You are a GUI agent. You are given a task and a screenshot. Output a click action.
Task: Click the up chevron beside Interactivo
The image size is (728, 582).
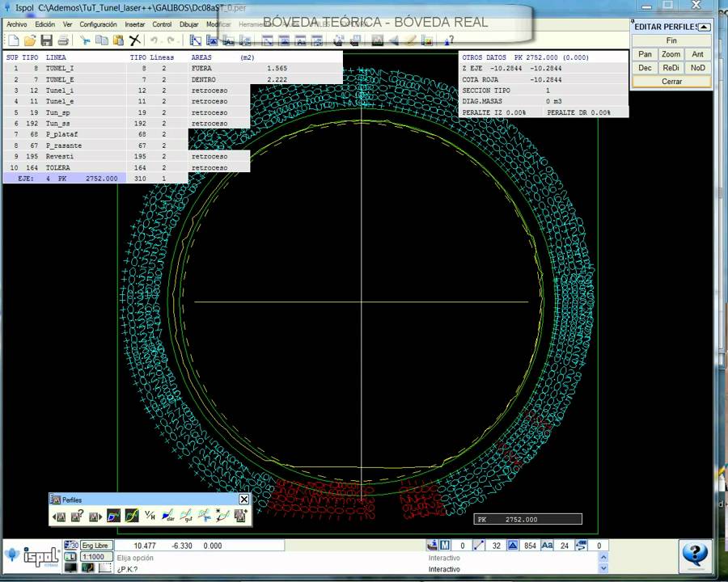point(603,557)
